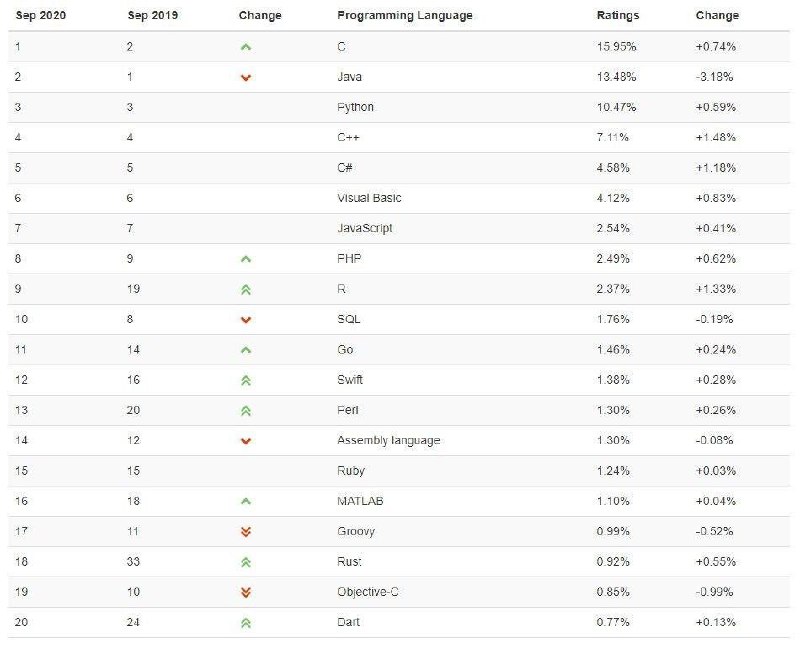Screen dimensions: 800x654
Task: Click the red down arrow beside Java
Action: tap(245, 78)
